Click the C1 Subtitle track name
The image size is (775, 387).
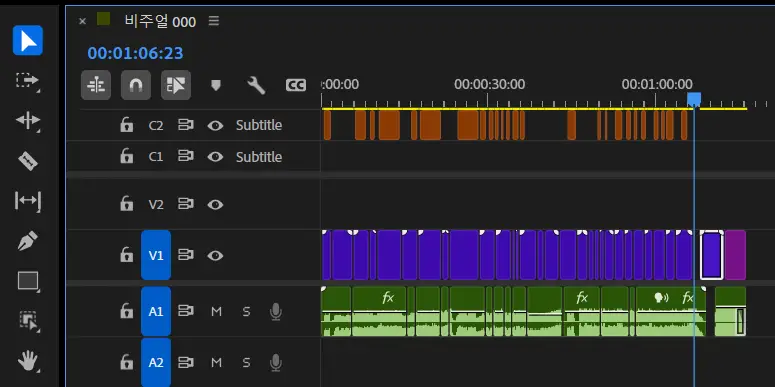(258, 157)
